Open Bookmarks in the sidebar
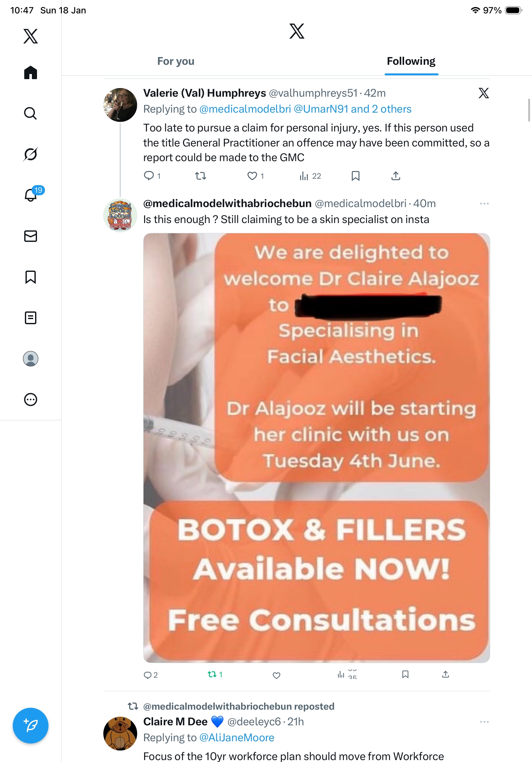The image size is (532, 762). (31, 277)
